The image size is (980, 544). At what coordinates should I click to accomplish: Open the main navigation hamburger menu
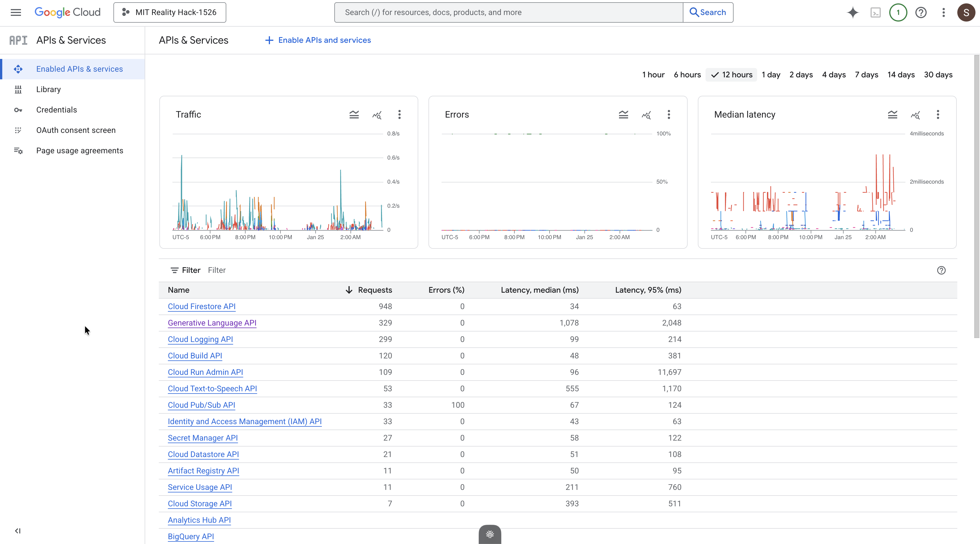tap(16, 12)
